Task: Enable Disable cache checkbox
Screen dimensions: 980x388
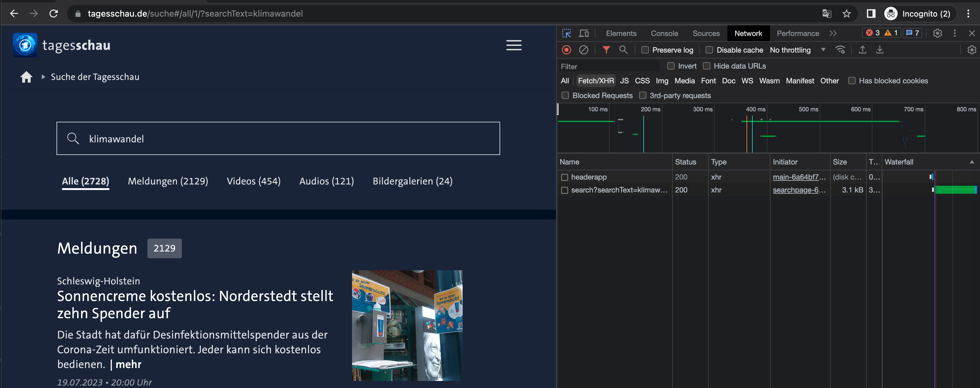Action: [x=709, y=50]
